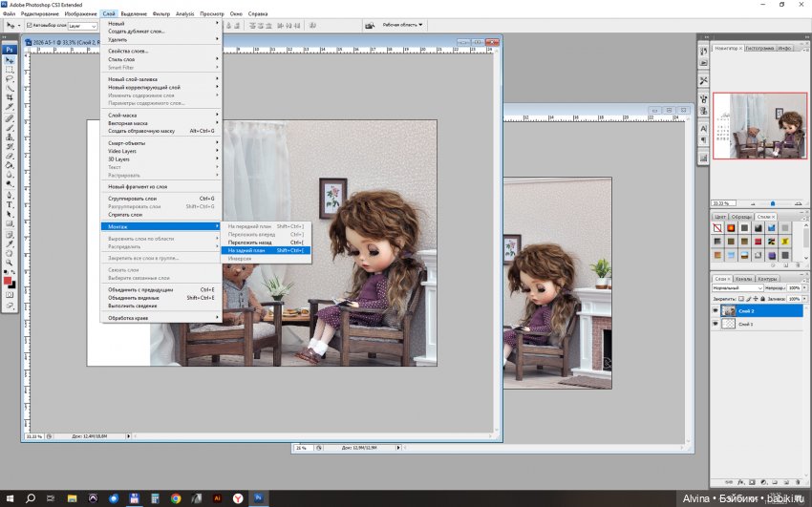The width and height of the screenshot is (812, 507).
Task: Click the red foreground color swatch
Action: pos(8,281)
